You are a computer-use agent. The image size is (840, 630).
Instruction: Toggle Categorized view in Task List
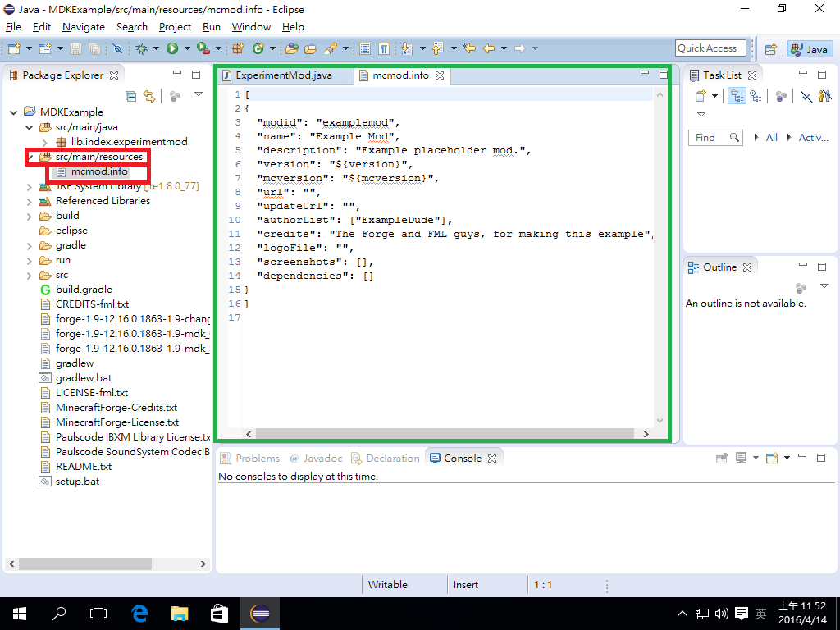pos(737,96)
